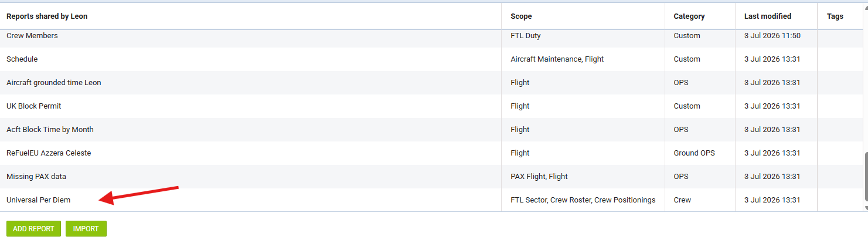This screenshot has height=243, width=868.
Task: Open Aircraft grounded time Leon report
Action: [54, 83]
